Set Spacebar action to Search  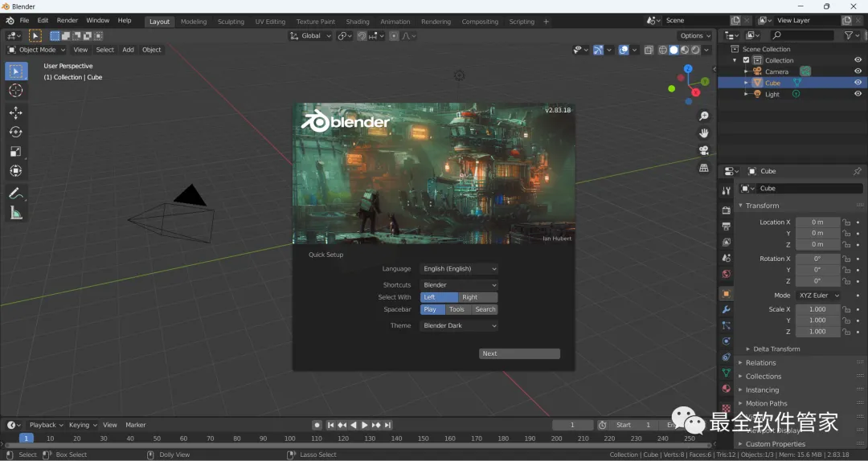(x=485, y=309)
